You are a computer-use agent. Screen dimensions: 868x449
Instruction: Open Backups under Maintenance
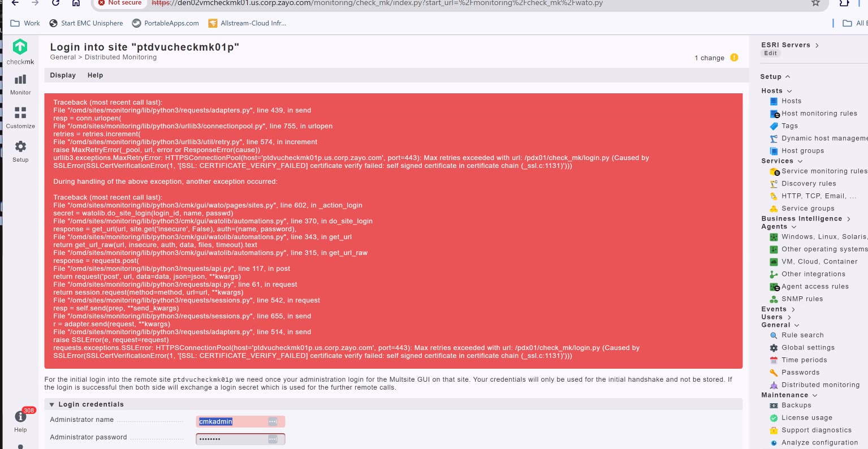(796, 405)
